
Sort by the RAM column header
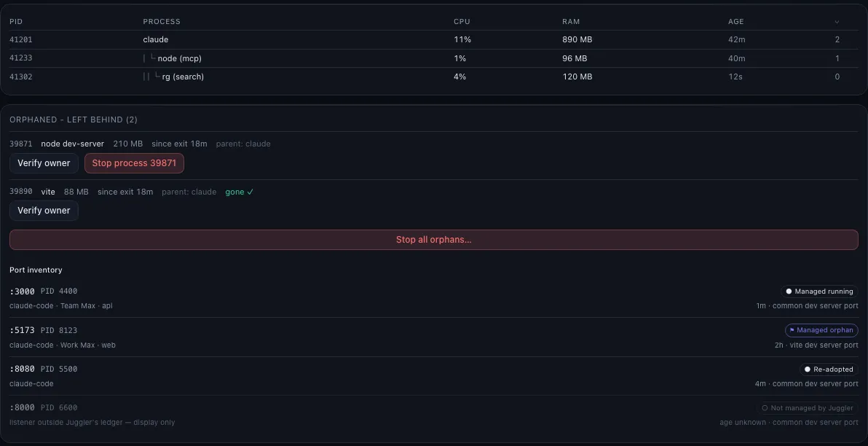[571, 22]
